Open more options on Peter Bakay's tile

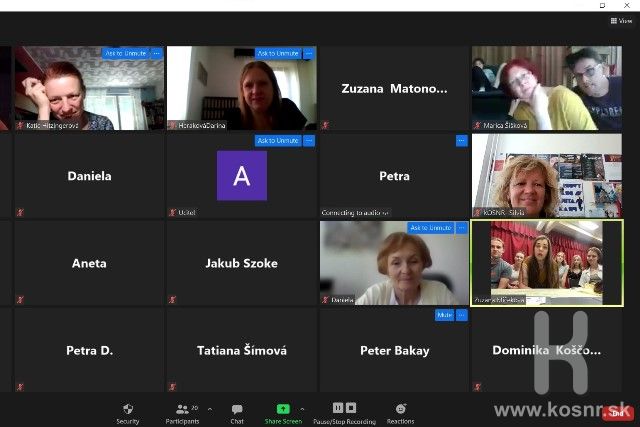click(x=461, y=315)
